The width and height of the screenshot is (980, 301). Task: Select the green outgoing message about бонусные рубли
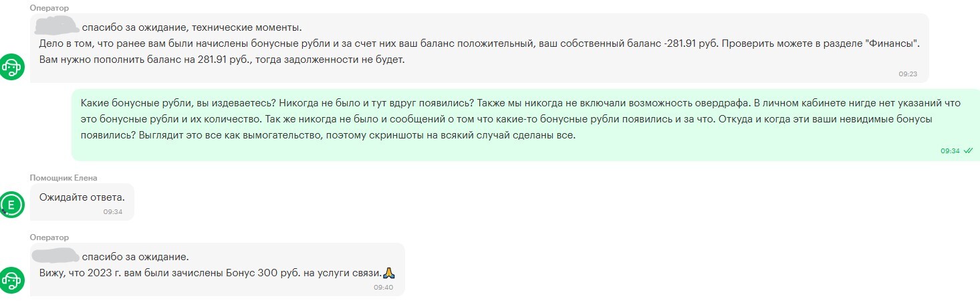pos(525,125)
